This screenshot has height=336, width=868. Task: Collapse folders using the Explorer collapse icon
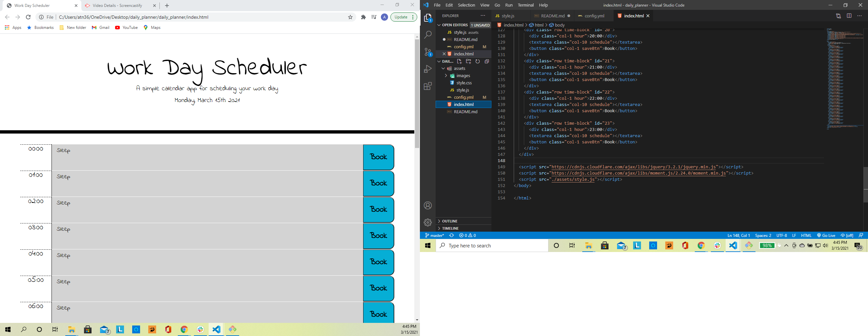point(486,61)
